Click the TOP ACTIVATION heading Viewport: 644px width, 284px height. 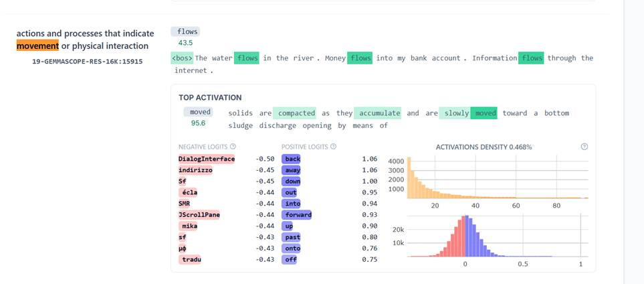[210, 97]
